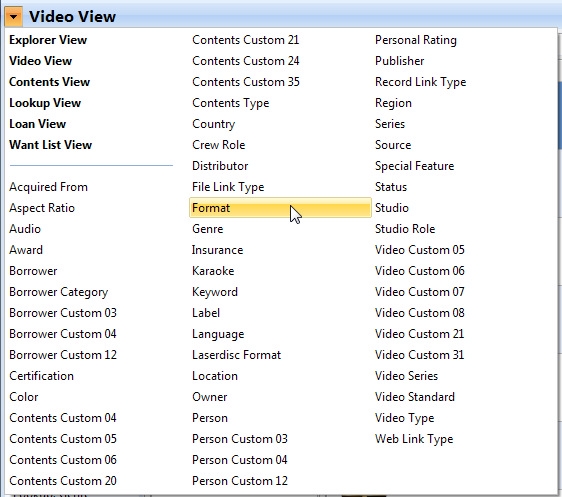Click the Video View title header

pyautogui.click(x=72, y=16)
